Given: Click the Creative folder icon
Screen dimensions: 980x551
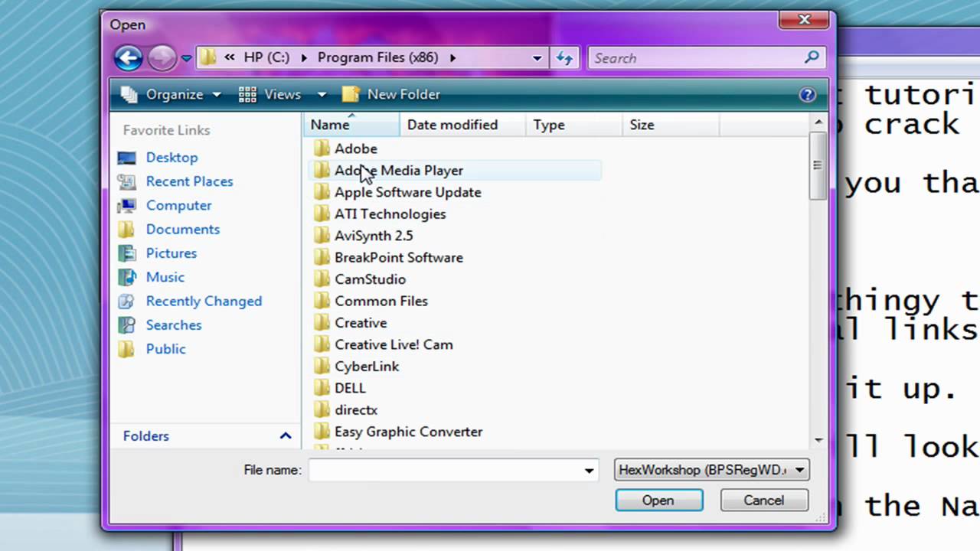Looking at the screenshot, I should click(322, 323).
